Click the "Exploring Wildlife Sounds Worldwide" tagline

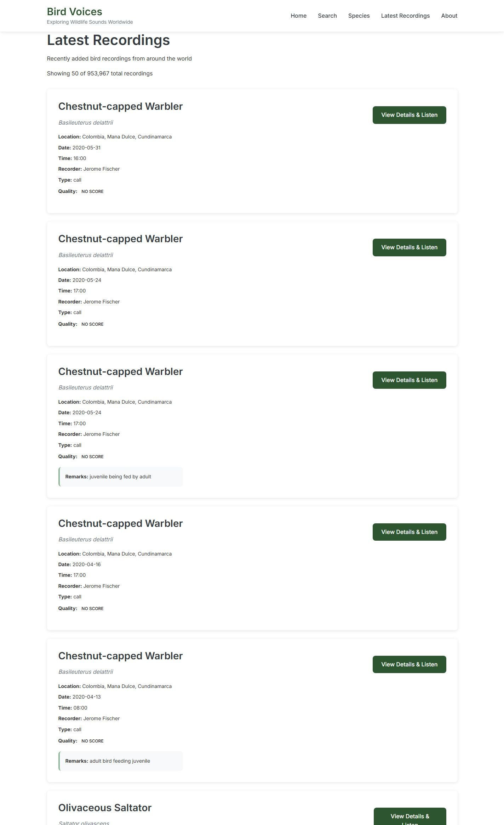tap(90, 22)
